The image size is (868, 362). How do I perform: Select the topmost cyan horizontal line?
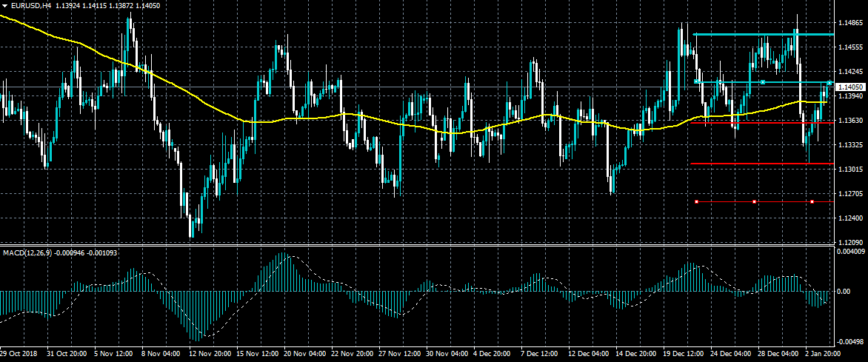pos(741,34)
